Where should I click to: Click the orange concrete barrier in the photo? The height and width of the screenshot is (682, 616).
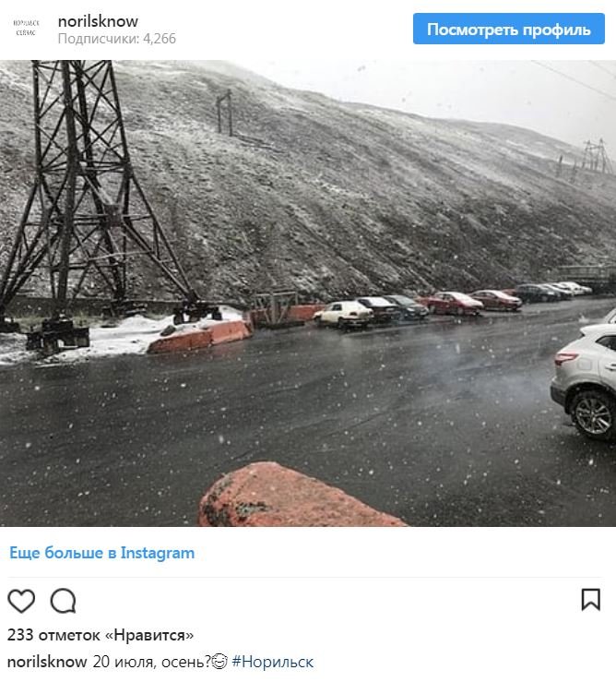200,337
